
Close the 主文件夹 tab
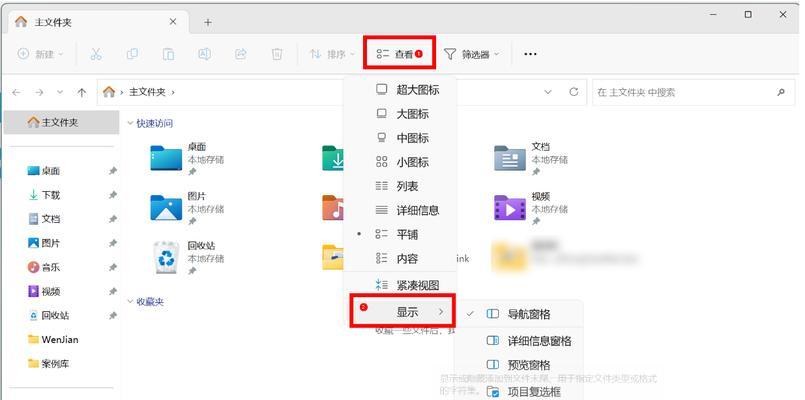[173, 22]
